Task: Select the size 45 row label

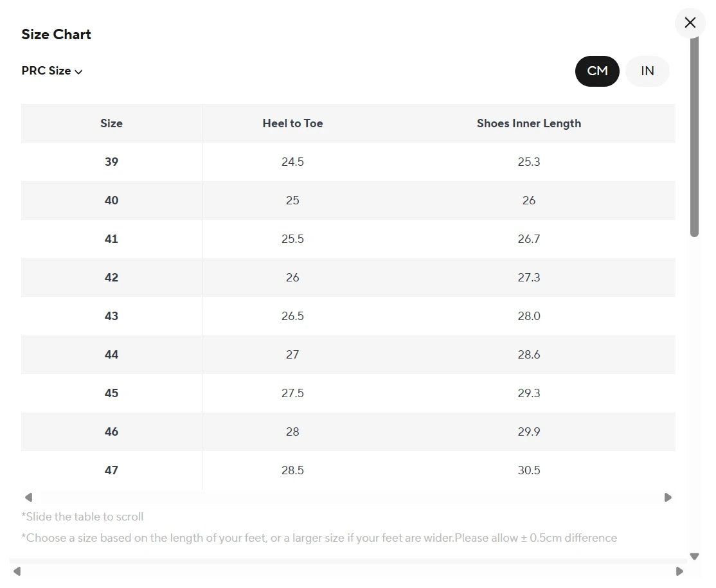Action: 111,393
